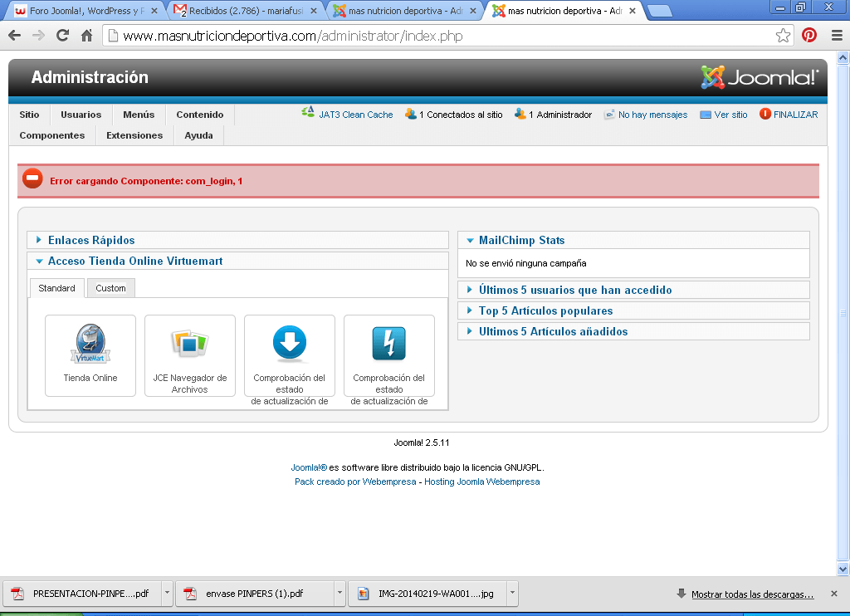Select the Standard tab
This screenshot has height=616, width=850.
coord(57,288)
